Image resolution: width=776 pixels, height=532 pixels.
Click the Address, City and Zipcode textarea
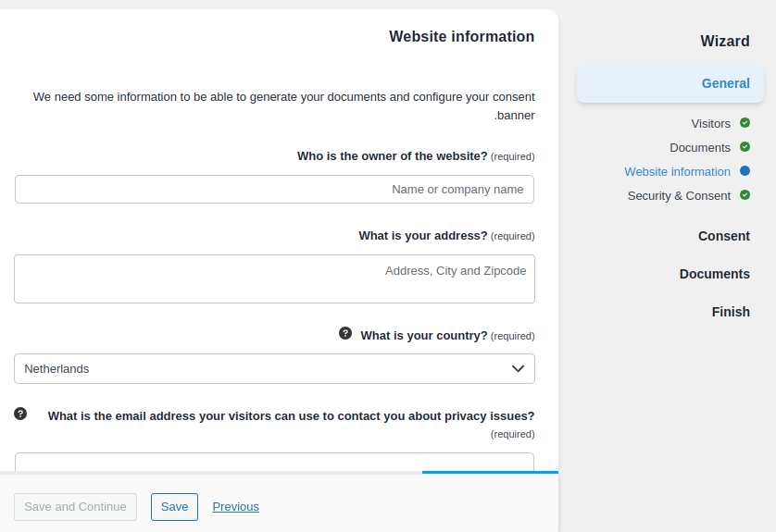pos(274,278)
